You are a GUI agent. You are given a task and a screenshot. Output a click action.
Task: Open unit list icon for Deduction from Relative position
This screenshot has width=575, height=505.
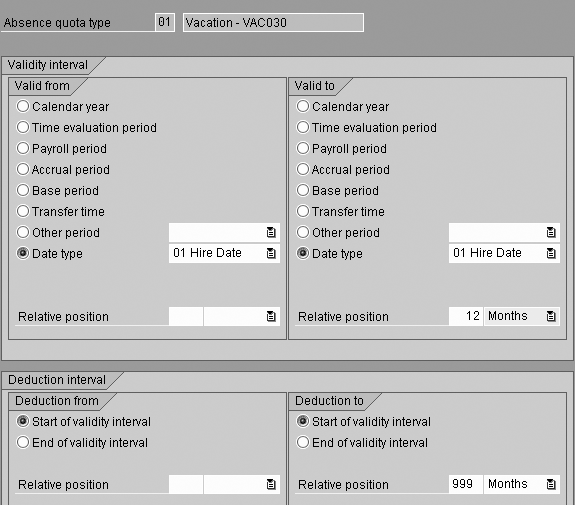[x=271, y=484]
